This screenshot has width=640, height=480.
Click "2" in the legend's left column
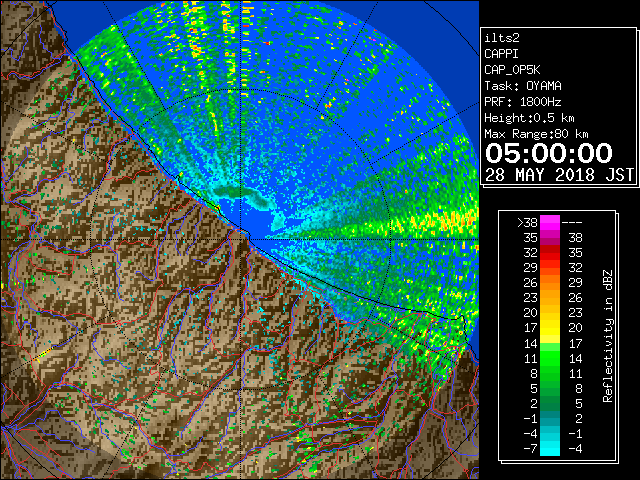534,403
